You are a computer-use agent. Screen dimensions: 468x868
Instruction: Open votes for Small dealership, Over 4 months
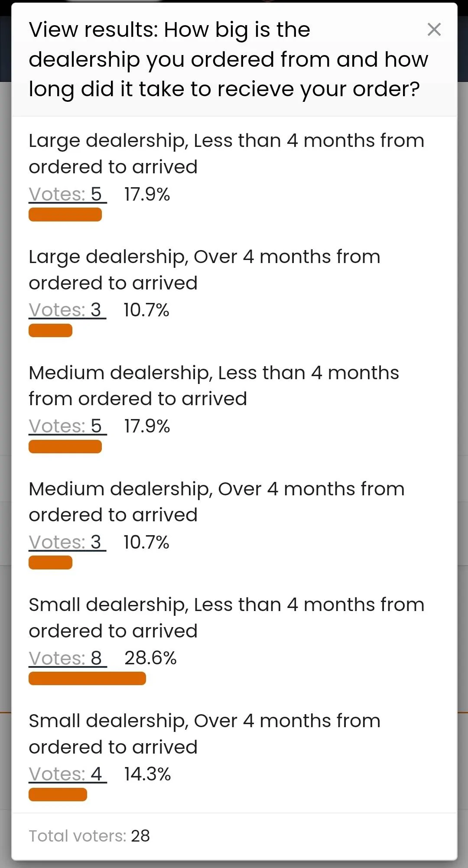point(67,774)
